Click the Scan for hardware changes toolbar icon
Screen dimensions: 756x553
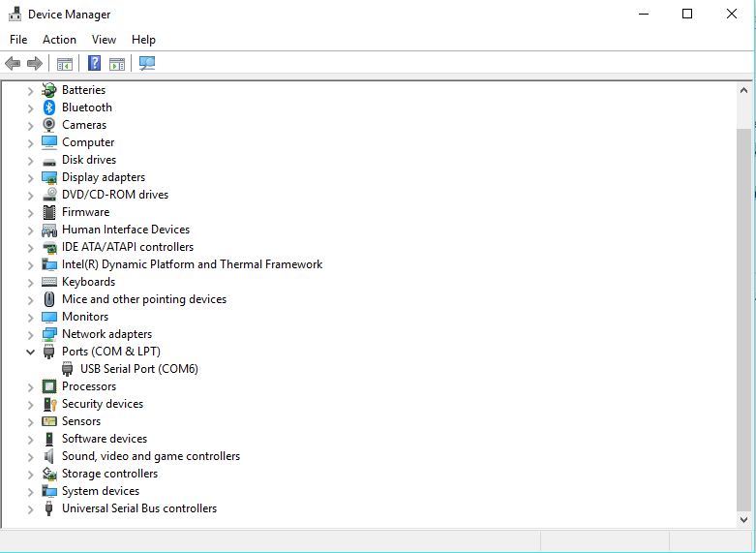coord(147,64)
